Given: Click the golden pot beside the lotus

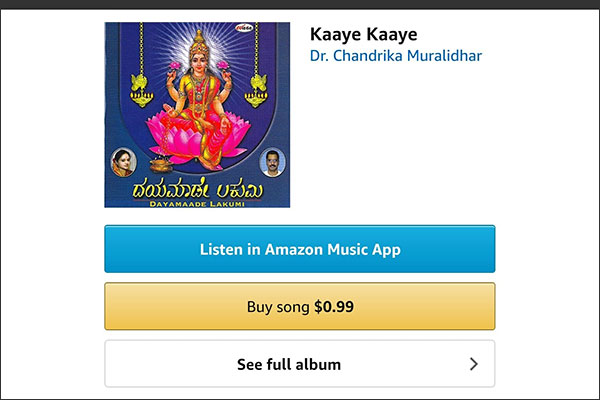Looking at the screenshot, I should pyautogui.click(x=161, y=165).
